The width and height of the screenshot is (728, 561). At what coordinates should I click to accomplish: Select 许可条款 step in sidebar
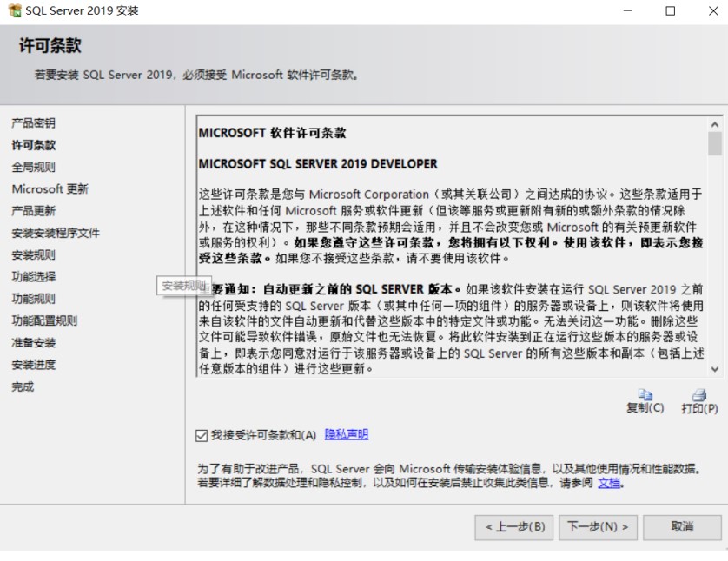point(33,145)
